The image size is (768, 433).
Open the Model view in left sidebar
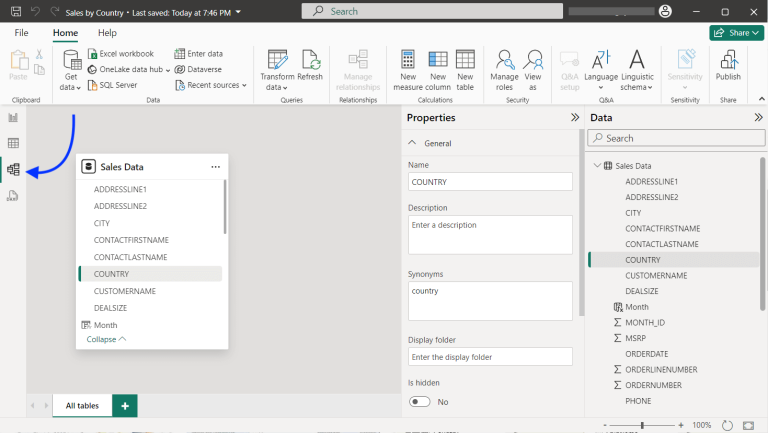click(x=13, y=169)
